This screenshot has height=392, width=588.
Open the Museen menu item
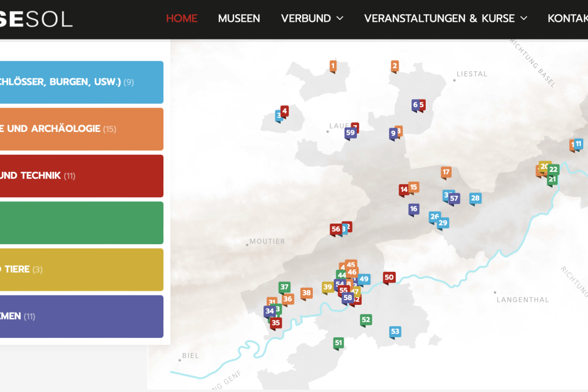pos(239,18)
